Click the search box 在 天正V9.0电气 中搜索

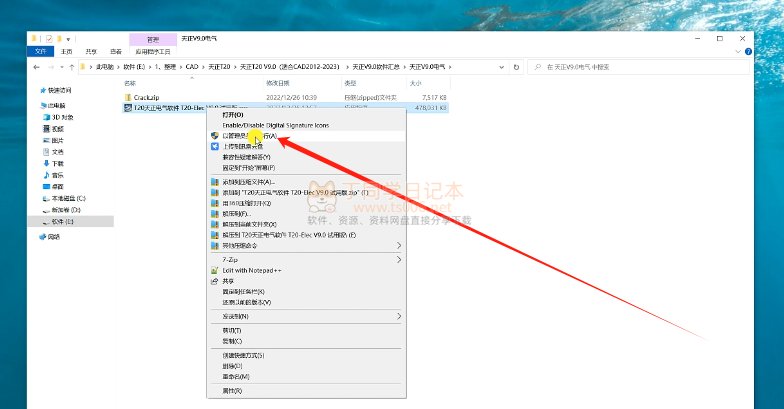click(x=638, y=67)
